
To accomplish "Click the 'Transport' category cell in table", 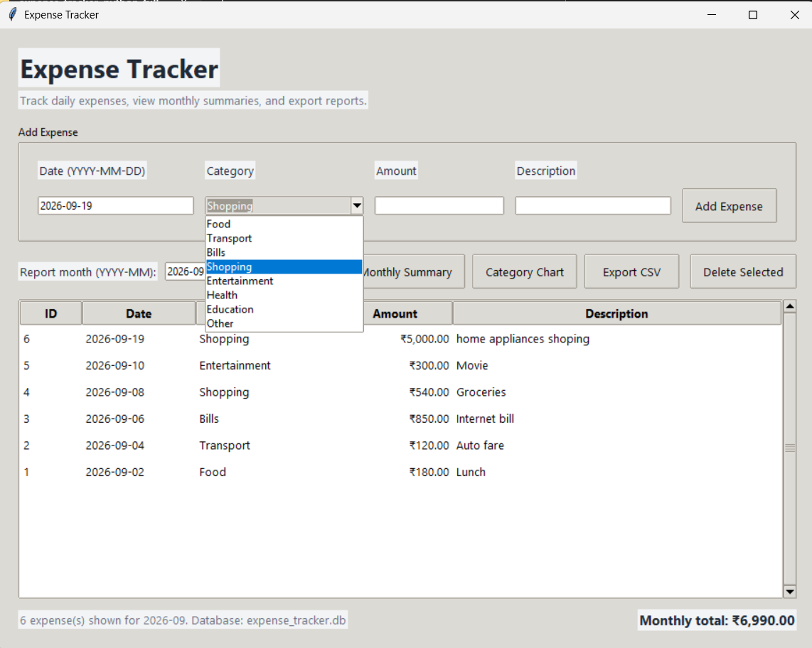I will coord(225,445).
